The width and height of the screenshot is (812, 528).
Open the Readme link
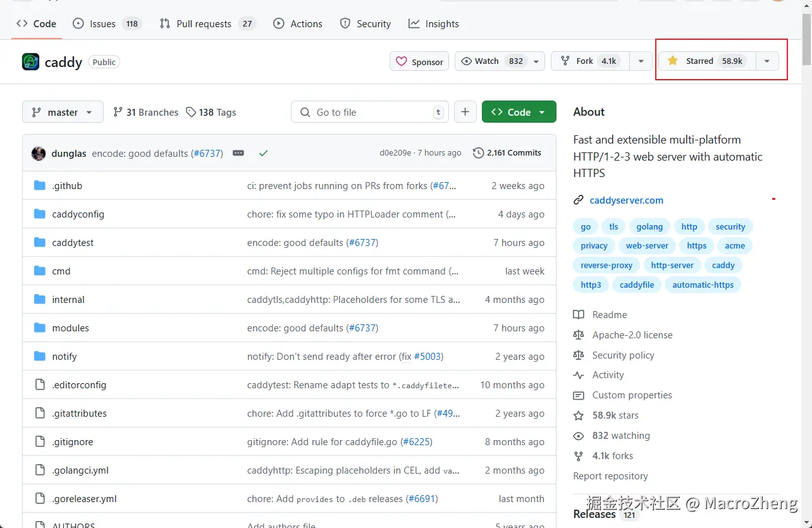[x=600, y=315]
